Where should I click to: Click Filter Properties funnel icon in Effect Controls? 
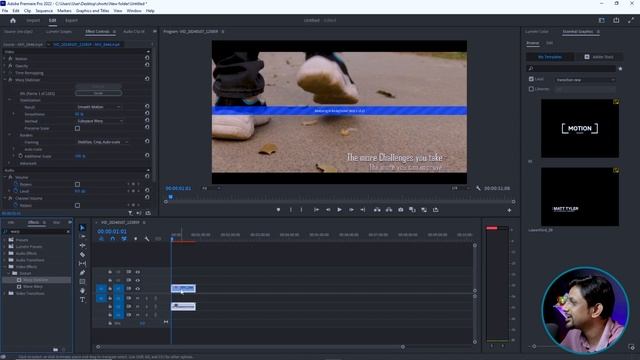(130, 213)
